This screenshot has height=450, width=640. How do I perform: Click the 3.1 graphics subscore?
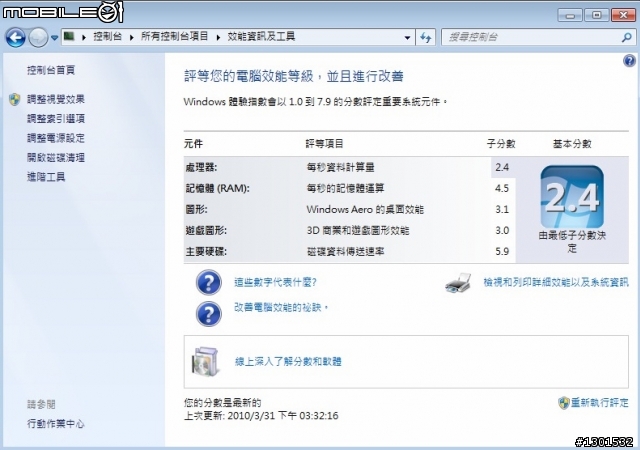(502, 209)
